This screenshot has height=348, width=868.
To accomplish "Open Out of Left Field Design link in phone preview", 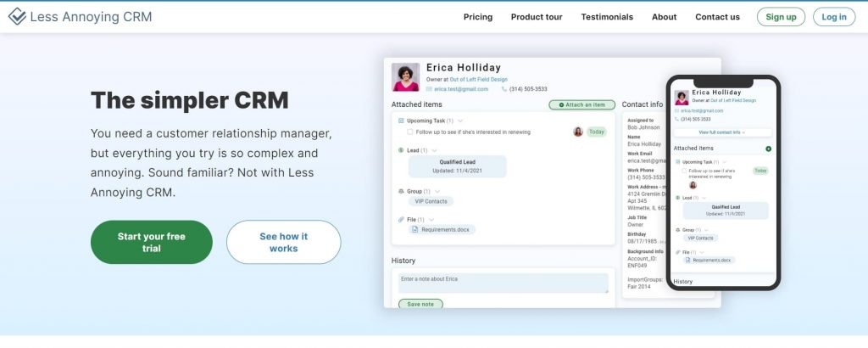I will point(733,101).
